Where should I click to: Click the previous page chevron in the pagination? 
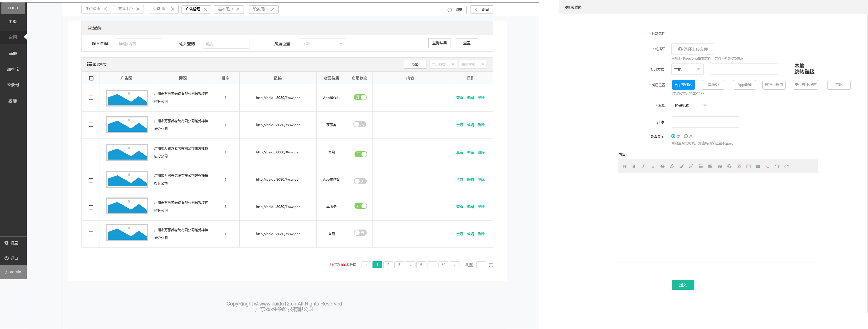coord(366,265)
